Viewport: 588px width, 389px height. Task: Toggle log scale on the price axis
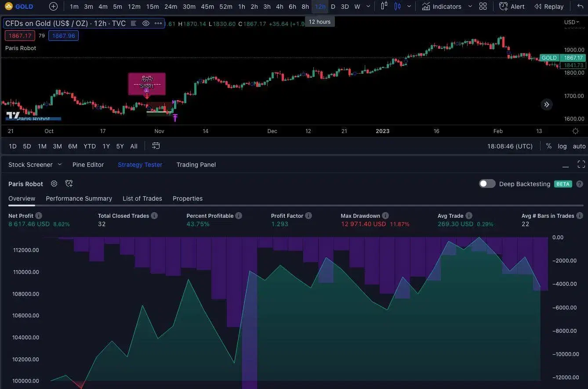562,146
